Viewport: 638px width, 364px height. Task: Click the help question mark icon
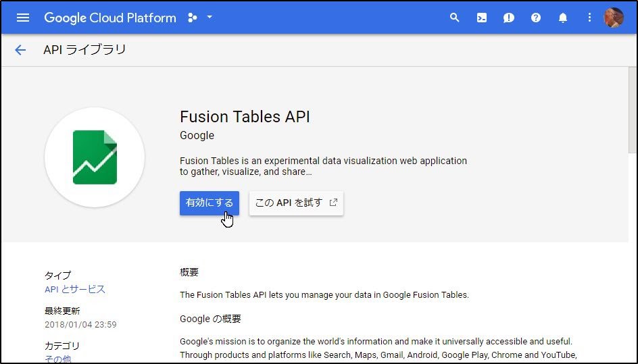[536, 18]
